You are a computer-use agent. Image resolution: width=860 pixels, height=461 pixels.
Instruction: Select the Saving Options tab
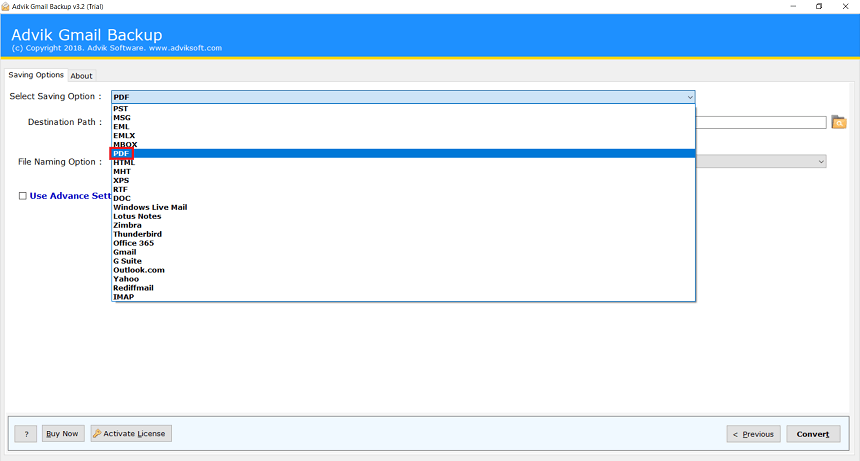coord(36,75)
